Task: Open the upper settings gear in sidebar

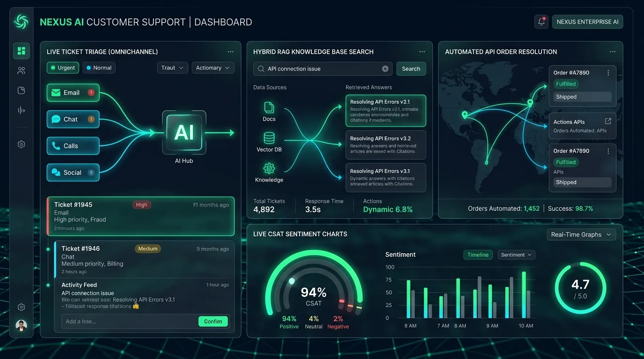Action: click(x=21, y=144)
